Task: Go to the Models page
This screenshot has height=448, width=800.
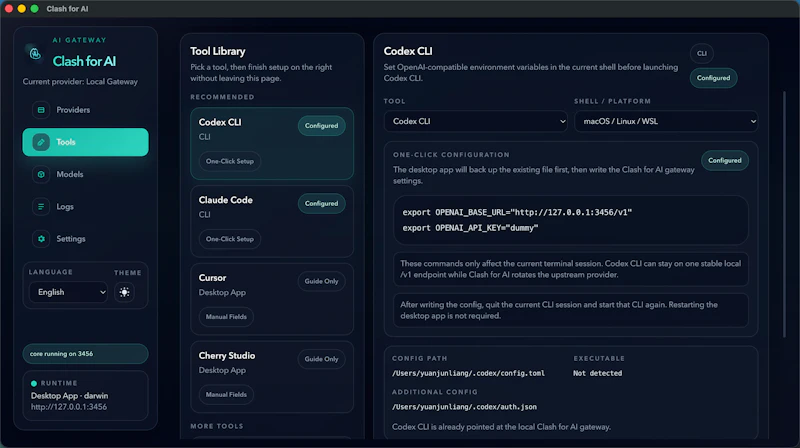Action: [85, 174]
